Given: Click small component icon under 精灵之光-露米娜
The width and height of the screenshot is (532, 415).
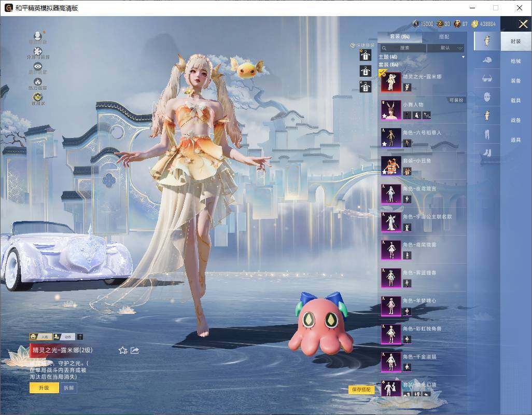Looking at the screenshot, I should pyautogui.click(x=407, y=88).
